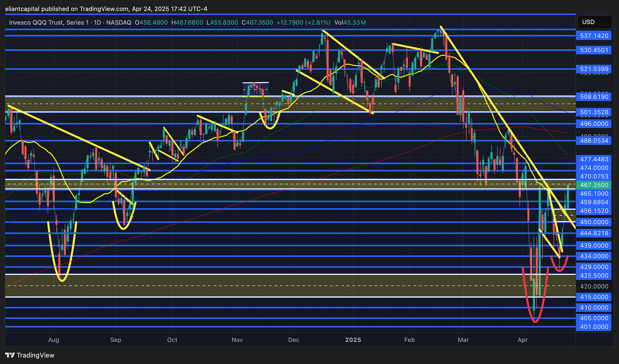Image resolution: width=619 pixels, height=364 pixels.
Task: Select the 439.0000 price label
Action: 594,245
